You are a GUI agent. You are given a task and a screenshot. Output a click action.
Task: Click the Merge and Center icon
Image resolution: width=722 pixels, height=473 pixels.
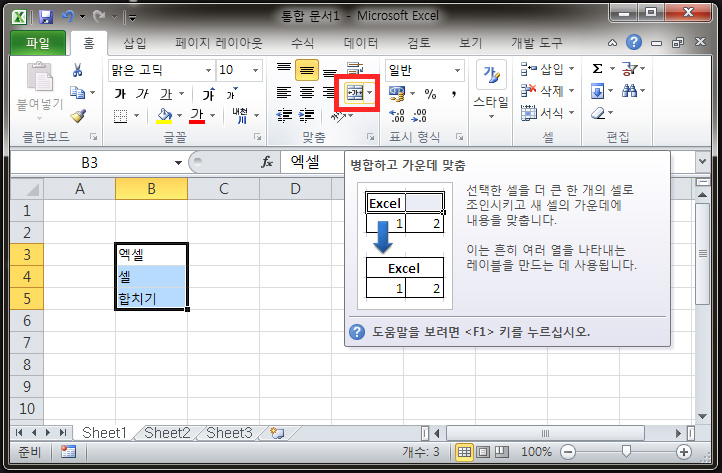click(355, 93)
